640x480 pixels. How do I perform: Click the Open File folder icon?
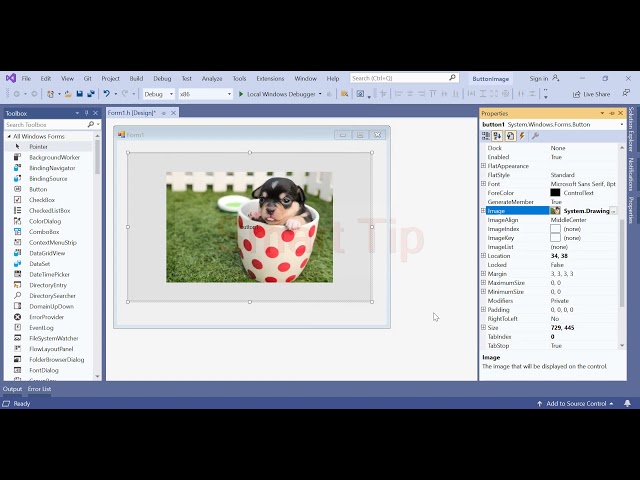[68, 94]
